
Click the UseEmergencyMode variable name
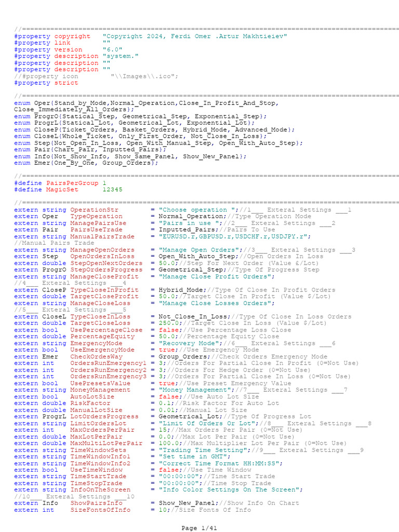click(x=102, y=350)
